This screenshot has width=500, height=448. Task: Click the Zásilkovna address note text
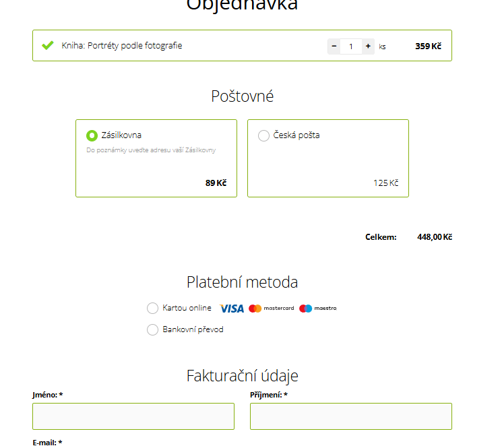tap(151, 150)
